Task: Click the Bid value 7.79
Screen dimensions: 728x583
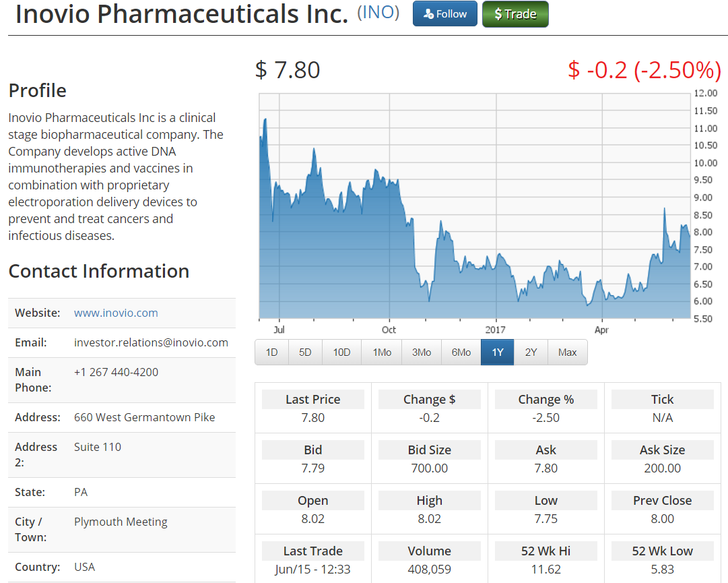Action: (313, 468)
